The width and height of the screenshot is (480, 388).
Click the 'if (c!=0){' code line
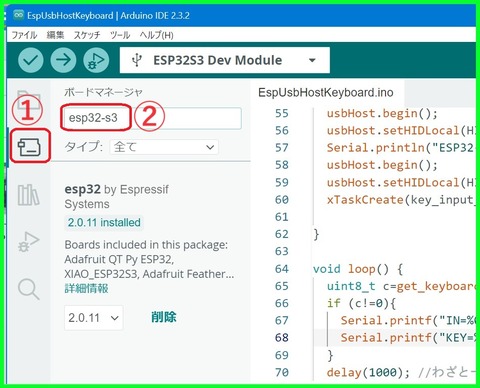(x=361, y=303)
